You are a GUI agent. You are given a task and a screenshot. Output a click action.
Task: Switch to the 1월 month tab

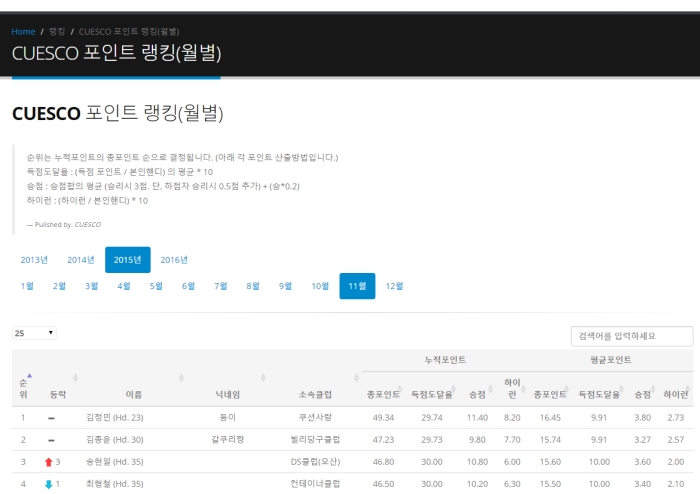coord(27,286)
